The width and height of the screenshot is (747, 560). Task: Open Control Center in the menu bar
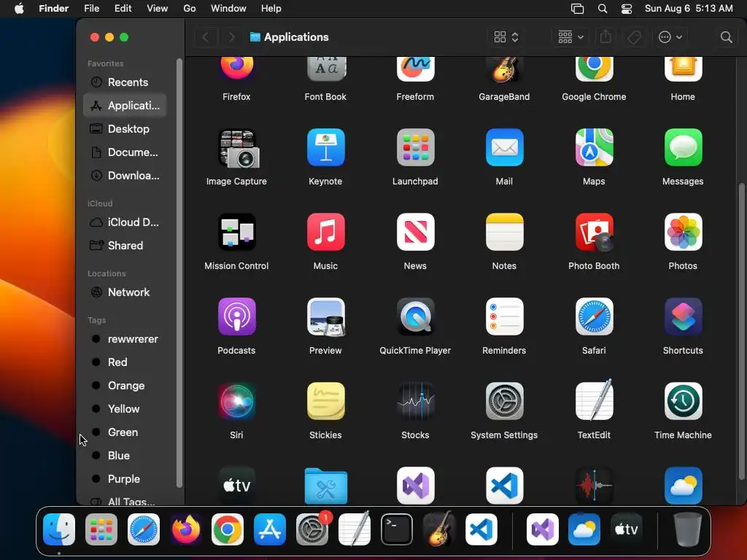coord(627,9)
